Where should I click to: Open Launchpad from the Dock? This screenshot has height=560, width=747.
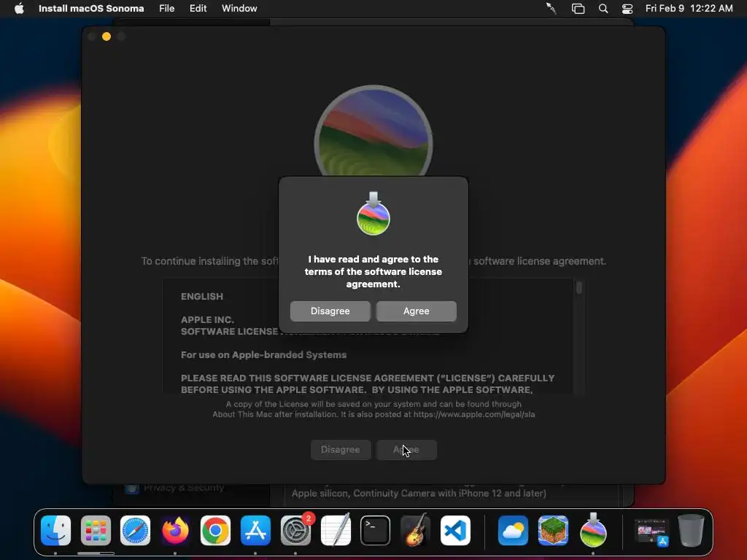96,530
